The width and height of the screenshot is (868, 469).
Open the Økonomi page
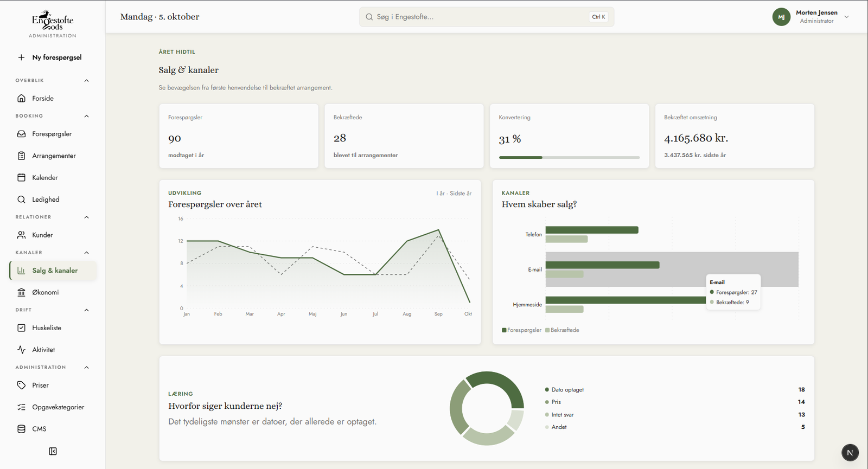click(x=53, y=292)
